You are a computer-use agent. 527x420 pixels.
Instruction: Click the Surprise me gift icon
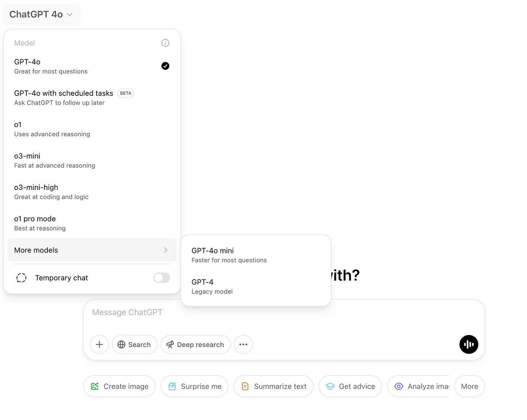(172, 386)
